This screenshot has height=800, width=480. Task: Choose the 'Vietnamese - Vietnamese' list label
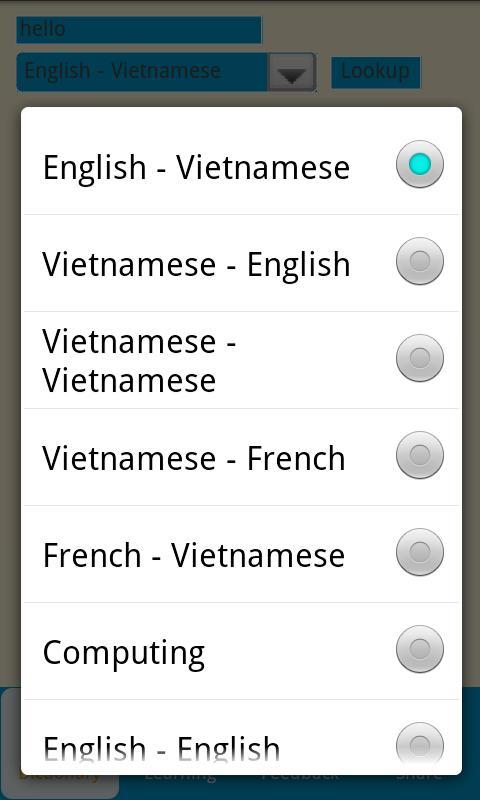[139, 361]
